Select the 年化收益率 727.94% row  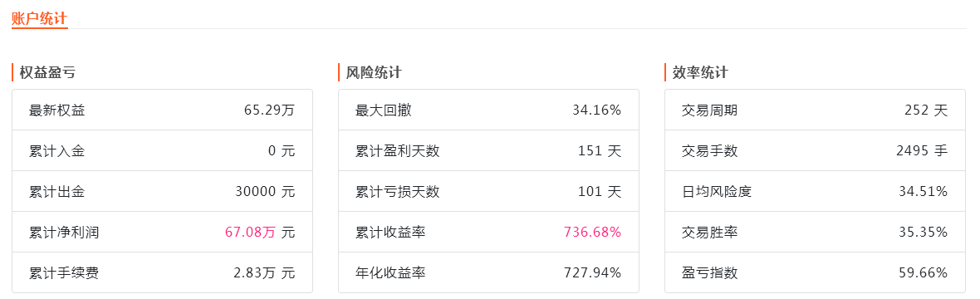click(x=488, y=272)
